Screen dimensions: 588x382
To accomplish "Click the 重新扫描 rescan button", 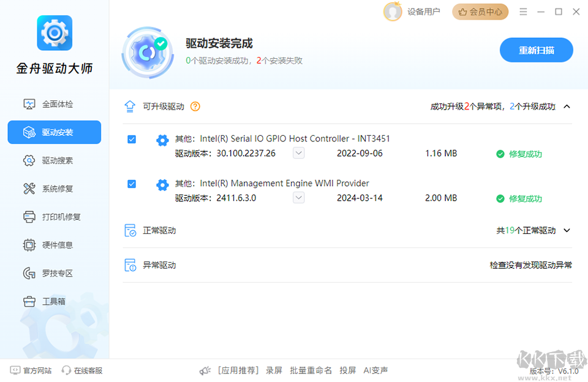I will (x=537, y=50).
